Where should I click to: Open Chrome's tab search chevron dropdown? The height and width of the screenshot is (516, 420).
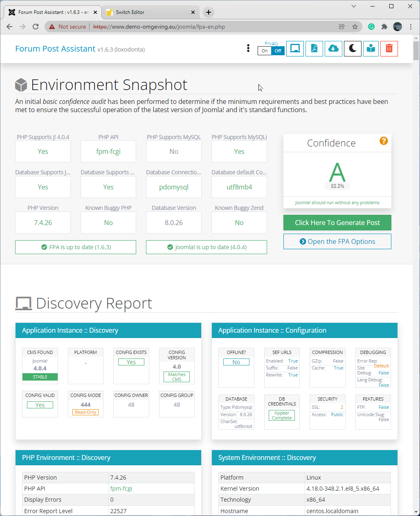[x=354, y=6]
